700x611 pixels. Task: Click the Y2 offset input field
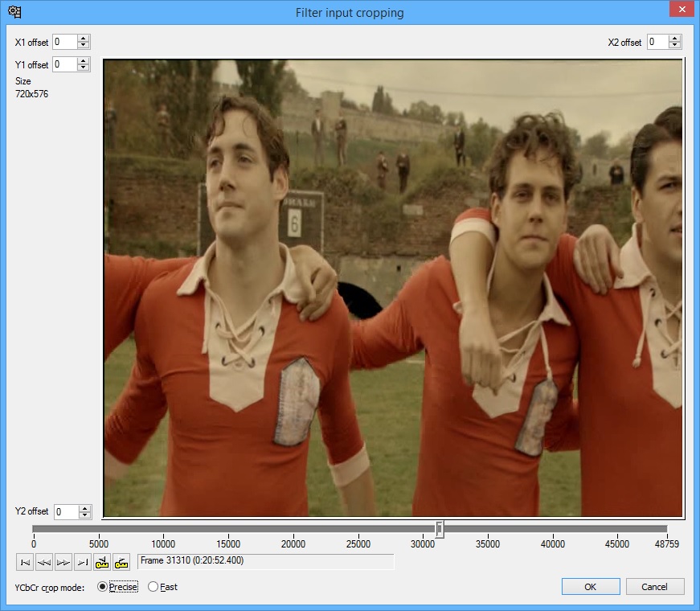coord(66,511)
